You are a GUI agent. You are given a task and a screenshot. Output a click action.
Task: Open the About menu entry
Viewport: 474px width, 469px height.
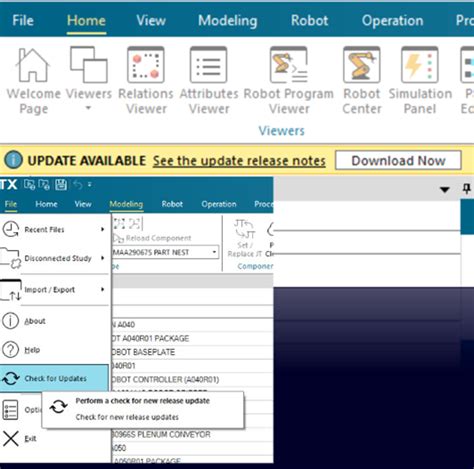[x=54, y=321]
